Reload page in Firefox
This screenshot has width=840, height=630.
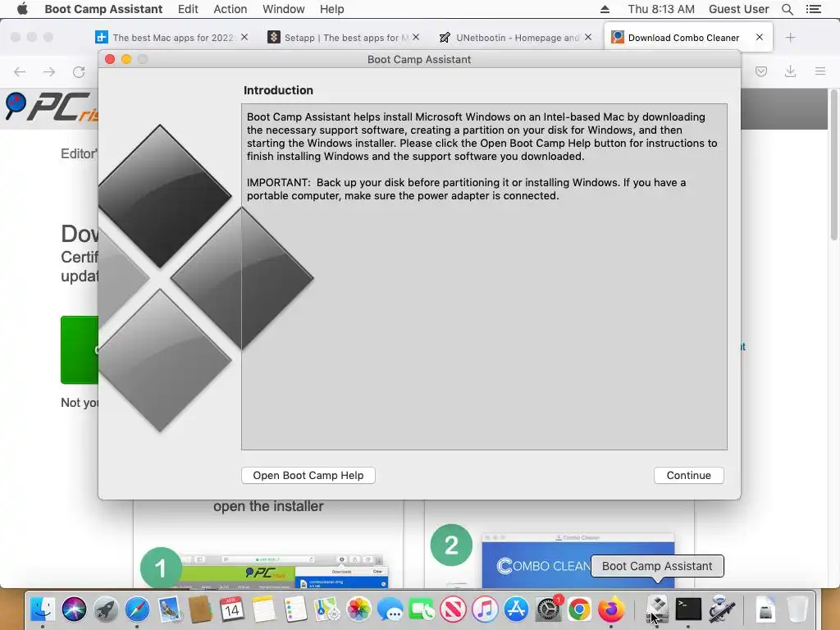79,72
